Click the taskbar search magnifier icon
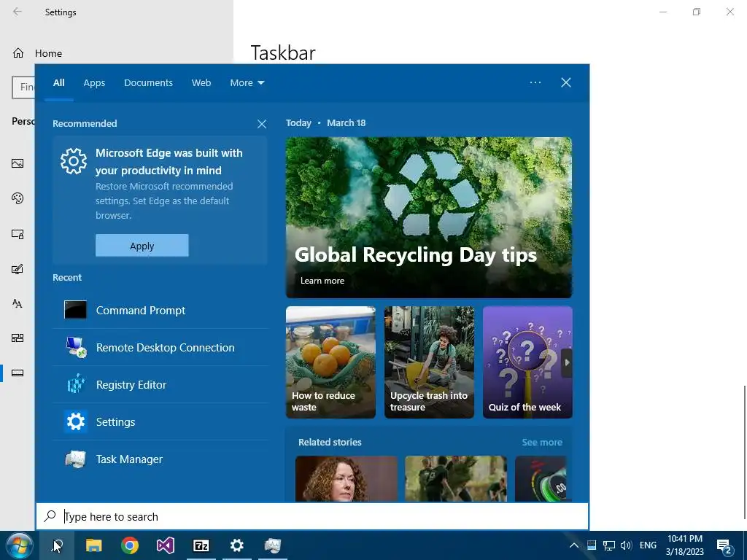Viewport: 747px width, 560px height. tap(57, 545)
